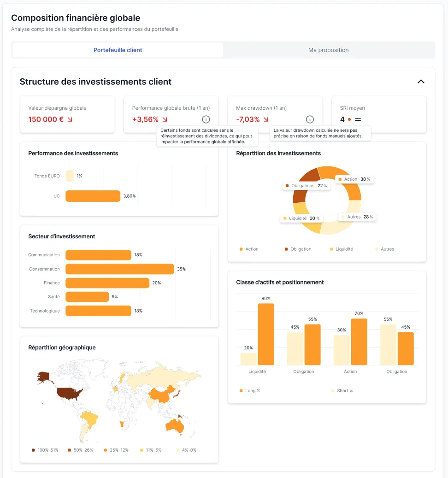Toggle the Long % legend series
Viewport: 448px width, 478px height.
click(x=250, y=390)
